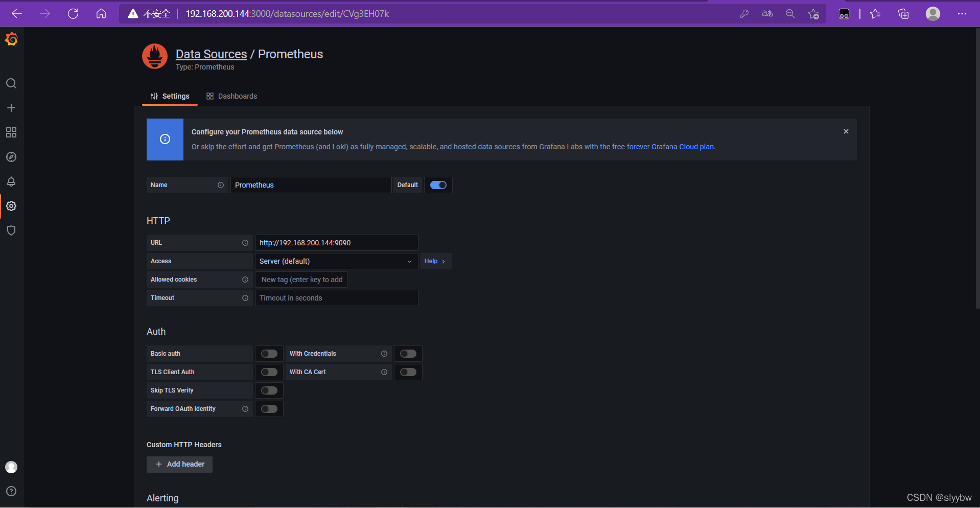Reload the page with browser refresh

tap(73, 14)
